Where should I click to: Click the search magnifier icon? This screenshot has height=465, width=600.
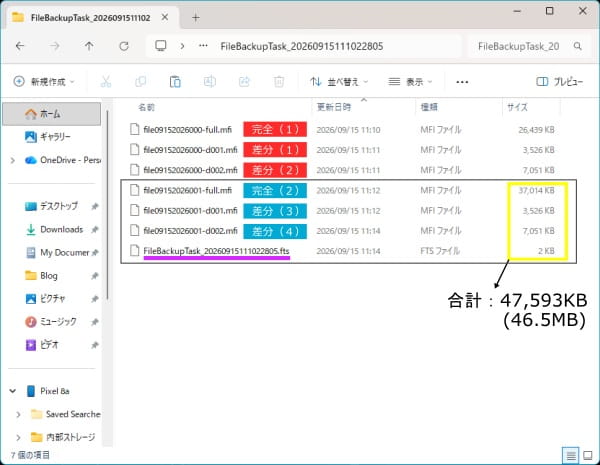pyautogui.click(x=578, y=46)
